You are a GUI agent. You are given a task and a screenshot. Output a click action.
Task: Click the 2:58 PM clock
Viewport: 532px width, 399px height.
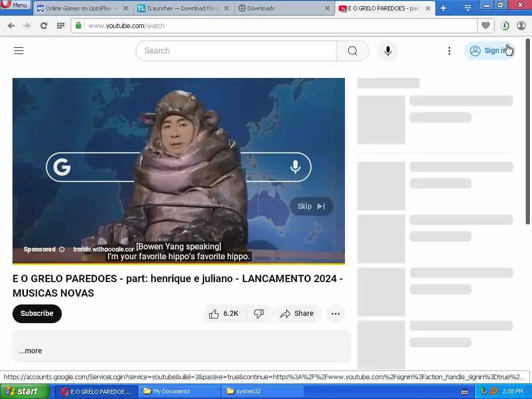click(x=513, y=392)
